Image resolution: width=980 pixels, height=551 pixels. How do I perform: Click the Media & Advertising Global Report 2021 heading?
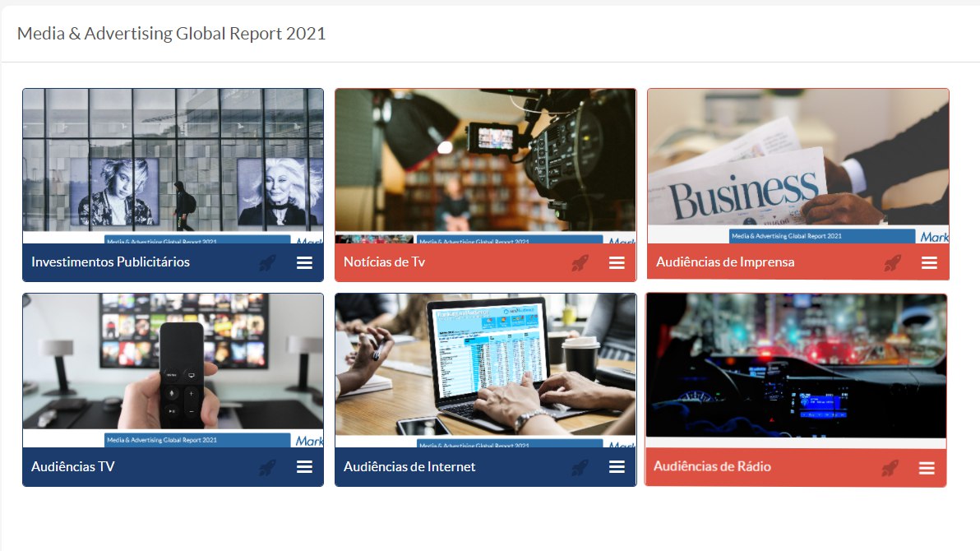172,34
